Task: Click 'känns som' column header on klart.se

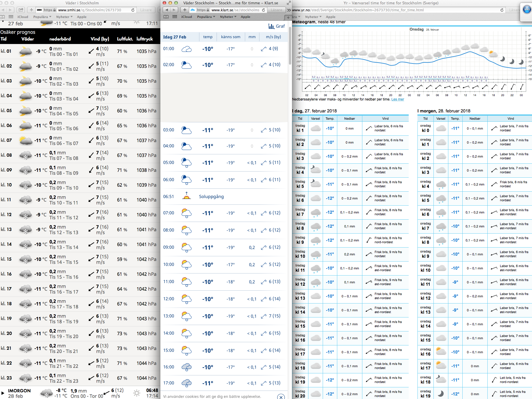Action: (x=231, y=37)
